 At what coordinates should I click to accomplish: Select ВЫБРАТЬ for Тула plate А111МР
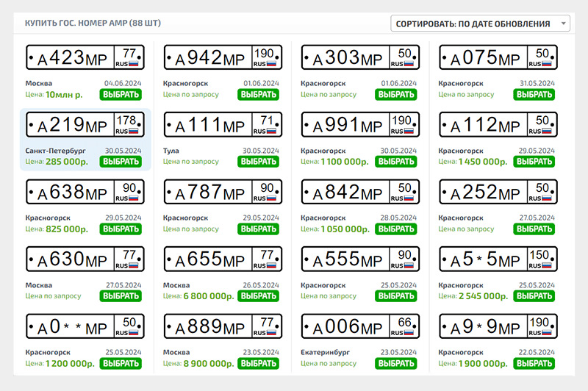(x=258, y=162)
